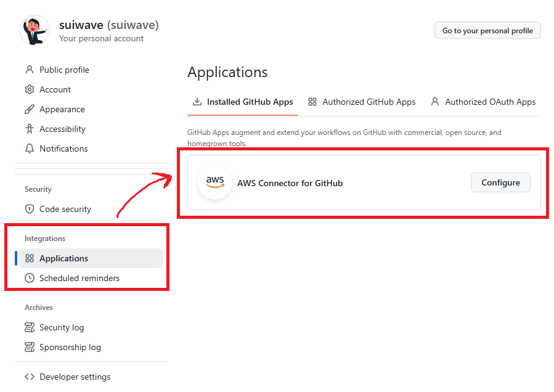Open Accessibility via its sidebar icon
The width and height of the screenshot is (554, 392).
pos(29,129)
